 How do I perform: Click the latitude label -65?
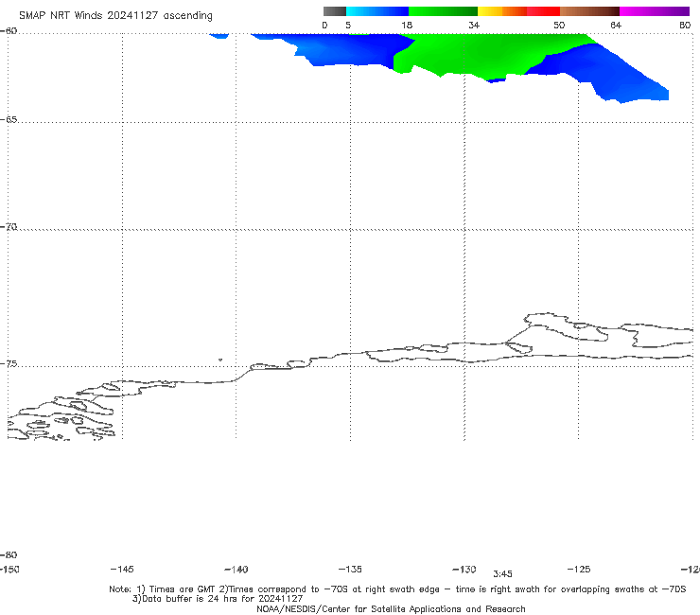(9, 120)
